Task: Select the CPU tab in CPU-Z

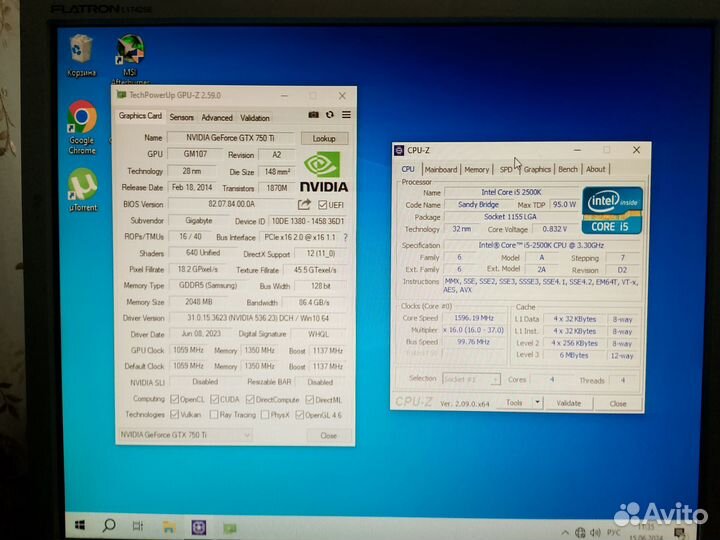Action: point(408,169)
